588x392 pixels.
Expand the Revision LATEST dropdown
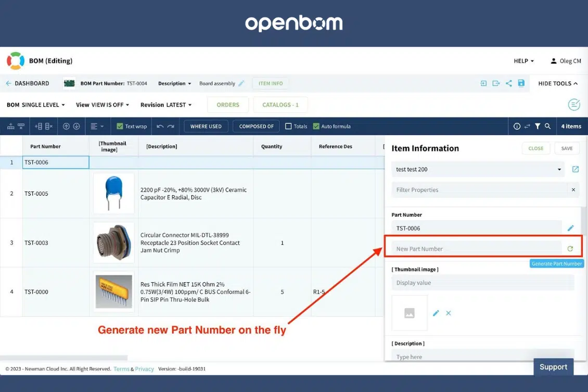(x=166, y=105)
